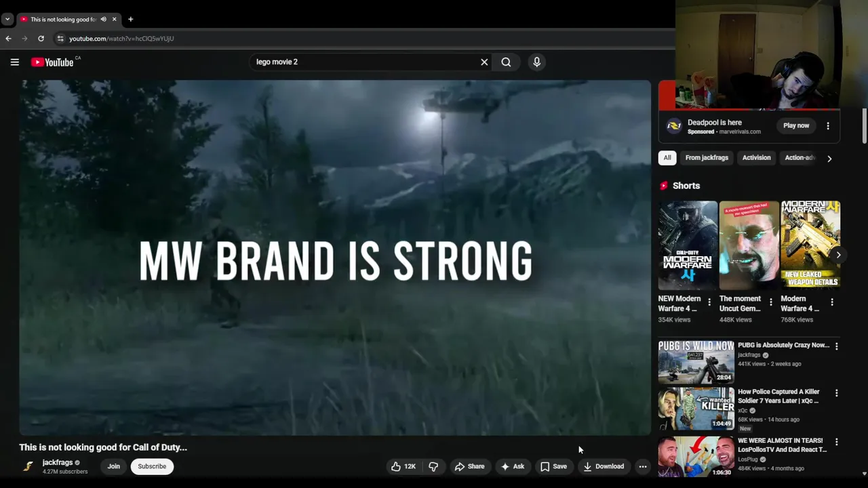Viewport: 868px width, 488px height.
Task: Close the YouTube browser tab
Action: (114, 19)
